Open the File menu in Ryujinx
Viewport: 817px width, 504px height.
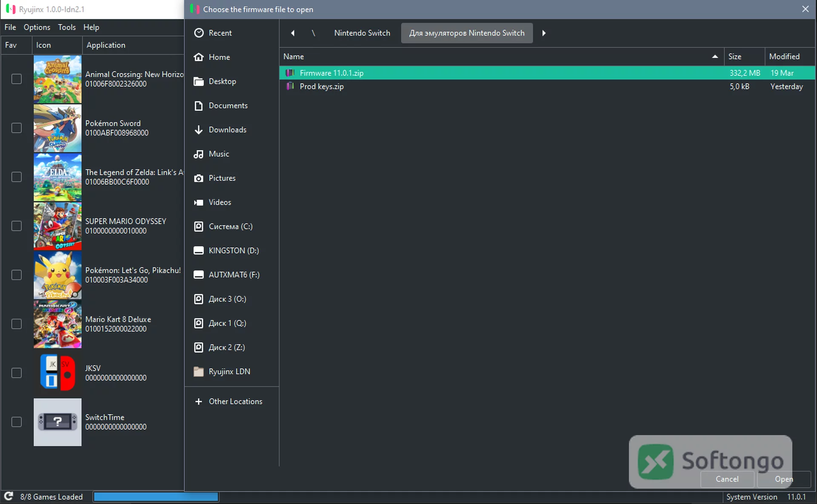pyautogui.click(x=10, y=27)
